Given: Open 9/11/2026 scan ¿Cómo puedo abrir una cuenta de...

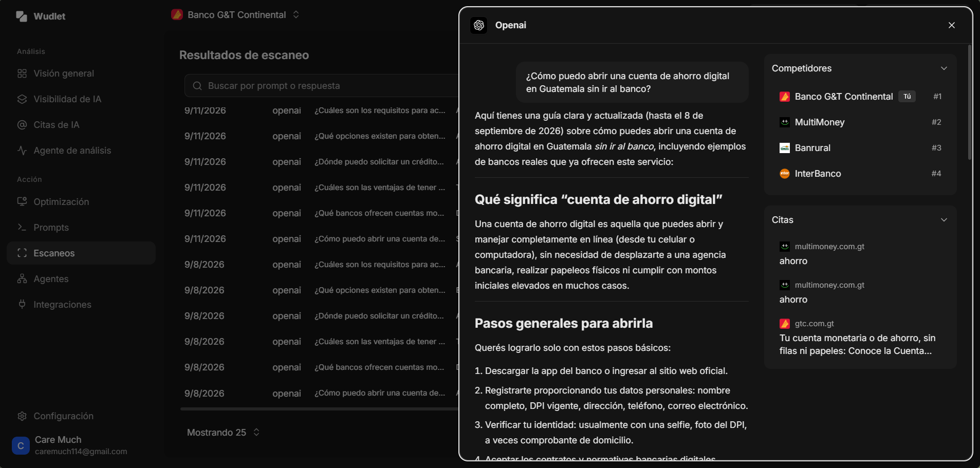Looking at the screenshot, I should pyautogui.click(x=319, y=239).
